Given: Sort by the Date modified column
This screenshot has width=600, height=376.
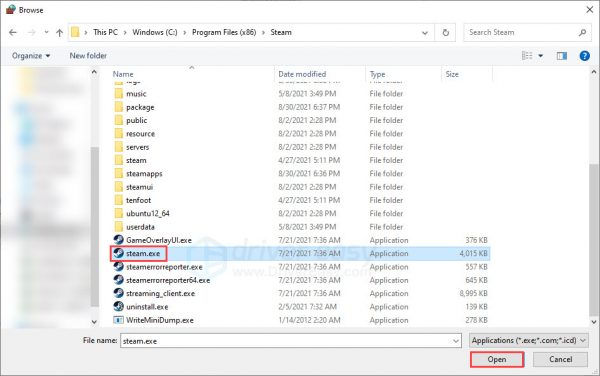Looking at the screenshot, I should (302, 74).
